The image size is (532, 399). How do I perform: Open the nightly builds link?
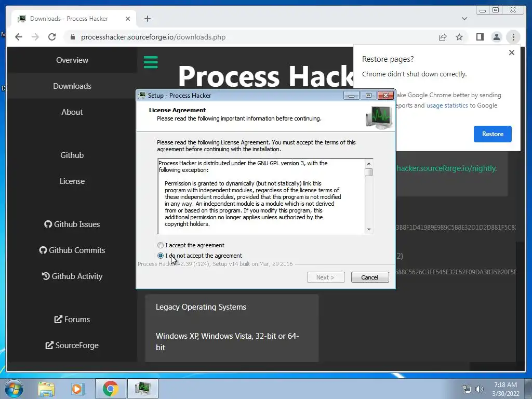click(x=446, y=168)
